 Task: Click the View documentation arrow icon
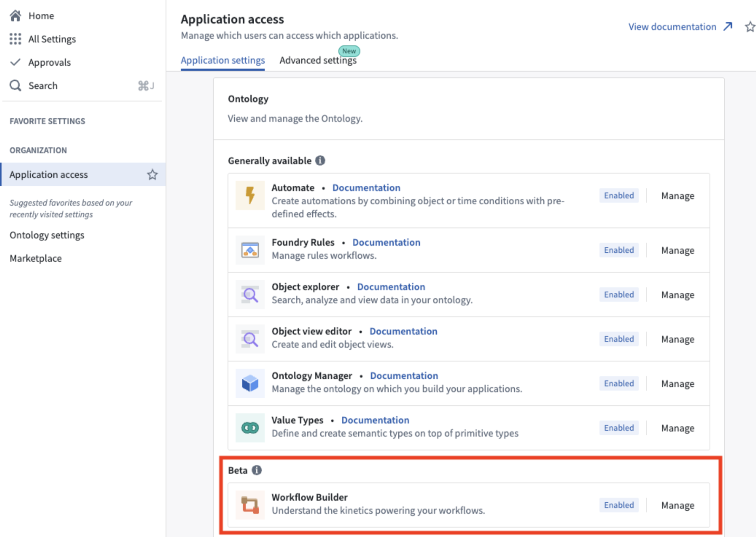pyautogui.click(x=728, y=27)
